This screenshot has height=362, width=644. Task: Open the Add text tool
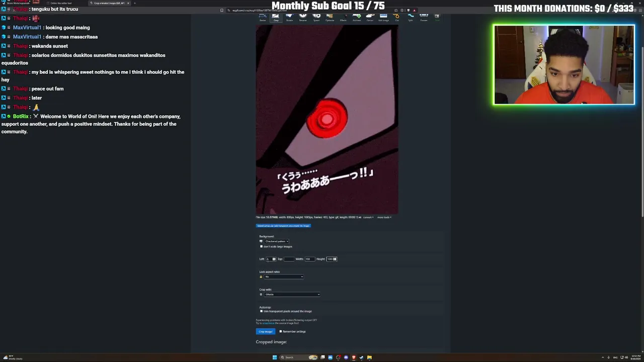click(357, 18)
